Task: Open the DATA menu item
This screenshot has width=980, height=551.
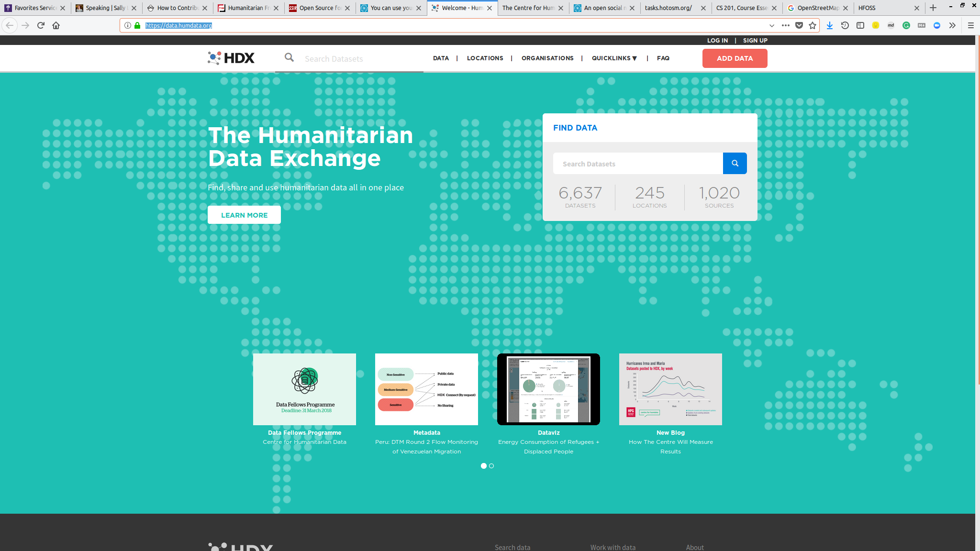Action: 441,58
